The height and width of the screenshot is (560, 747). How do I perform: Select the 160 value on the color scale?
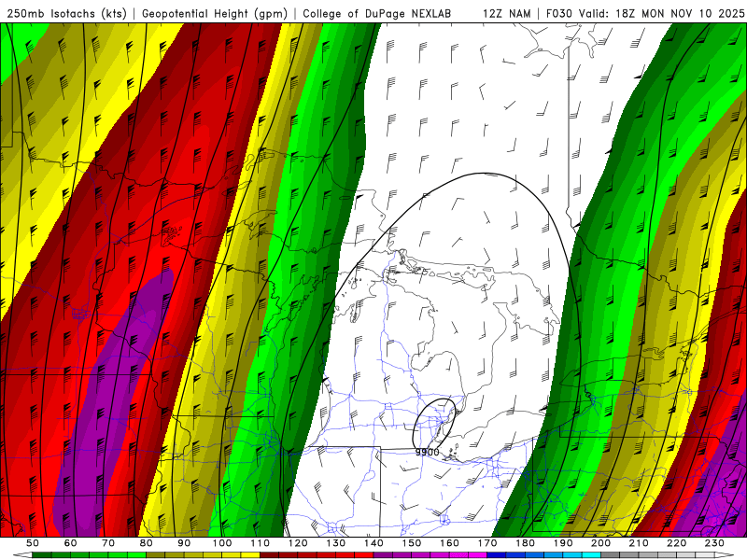pyautogui.click(x=449, y=543)
